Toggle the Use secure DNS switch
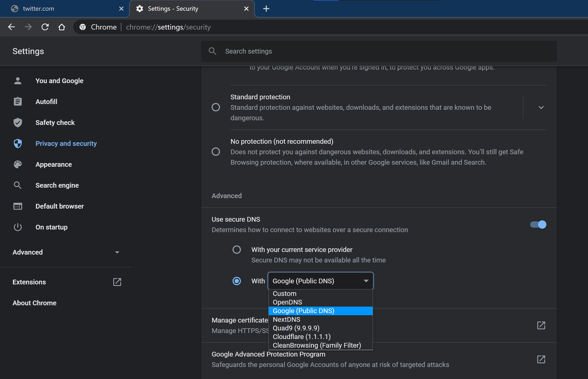 (538, 225)
